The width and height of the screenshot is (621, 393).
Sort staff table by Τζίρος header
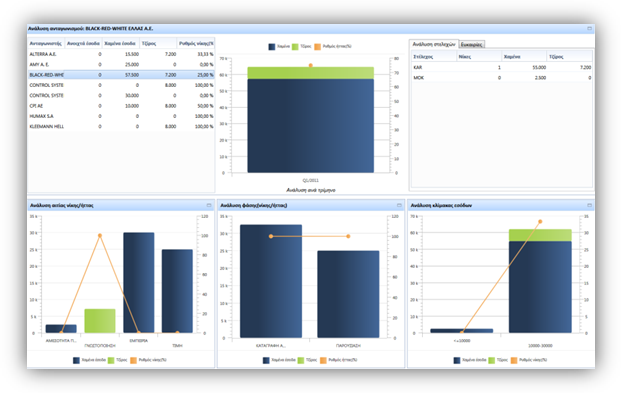point(570,57)
